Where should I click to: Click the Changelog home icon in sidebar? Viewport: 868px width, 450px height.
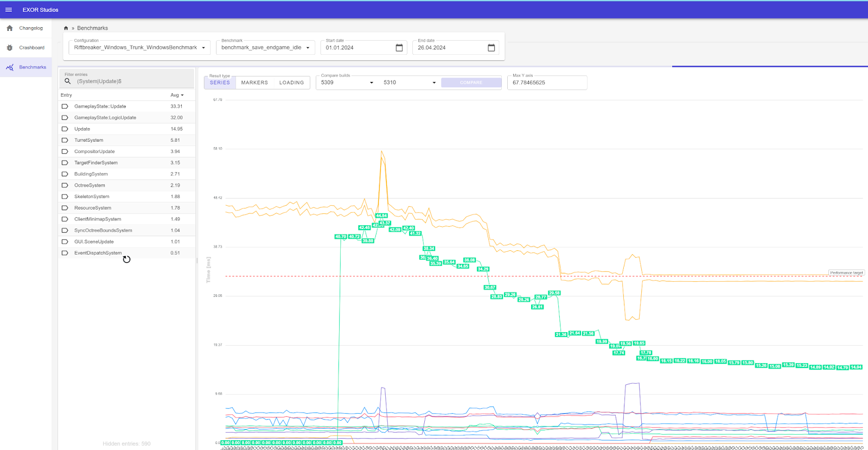click(x=10, y=28)
